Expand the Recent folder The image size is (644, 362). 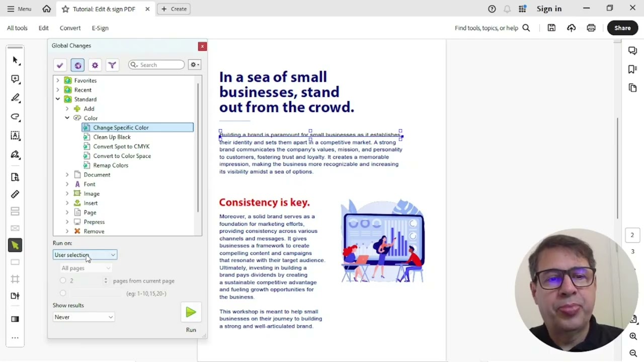click(57, 90)
